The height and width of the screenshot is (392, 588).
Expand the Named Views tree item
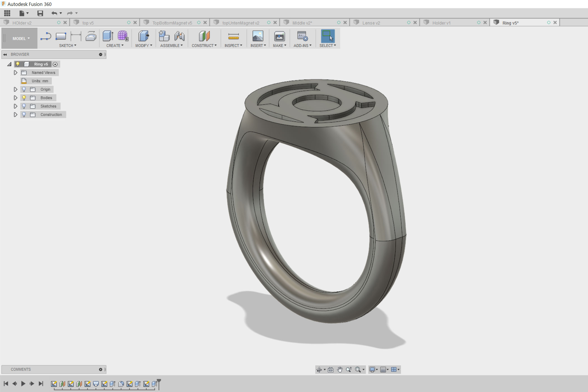pyautogui.click(x=16, y=73)
